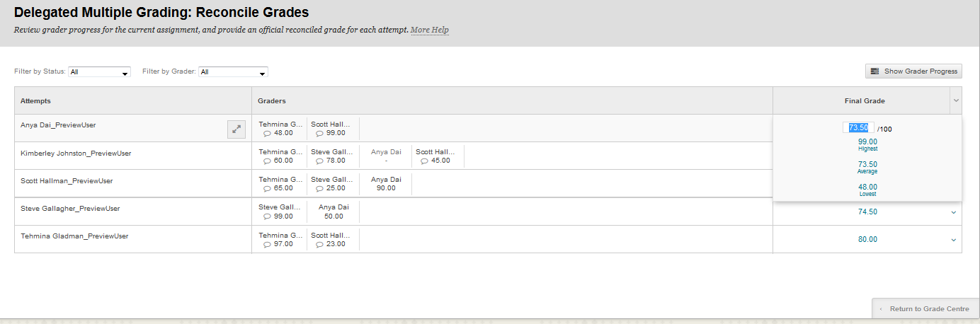Open the Filter by Grader dropdown
This screenshot has height=324, width=980.
(x=233, y=72)
